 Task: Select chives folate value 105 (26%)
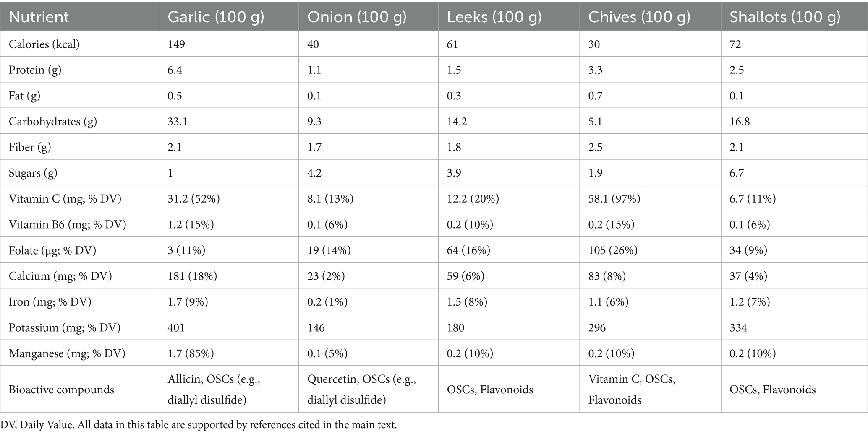click(x=613, y=250)
